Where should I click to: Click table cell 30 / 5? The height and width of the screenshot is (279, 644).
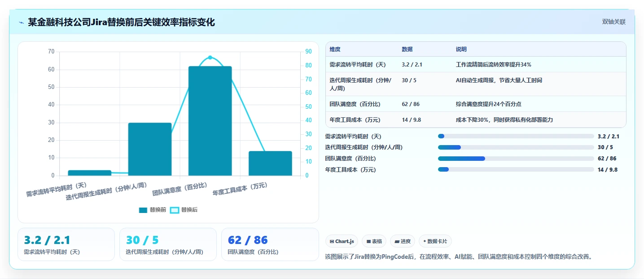pyautogui.click(x=408, y=80)
